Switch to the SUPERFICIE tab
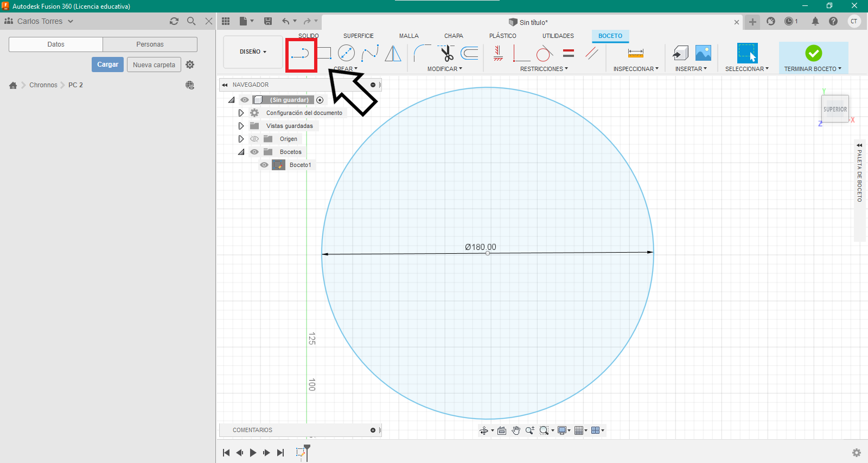 point(359,36)
